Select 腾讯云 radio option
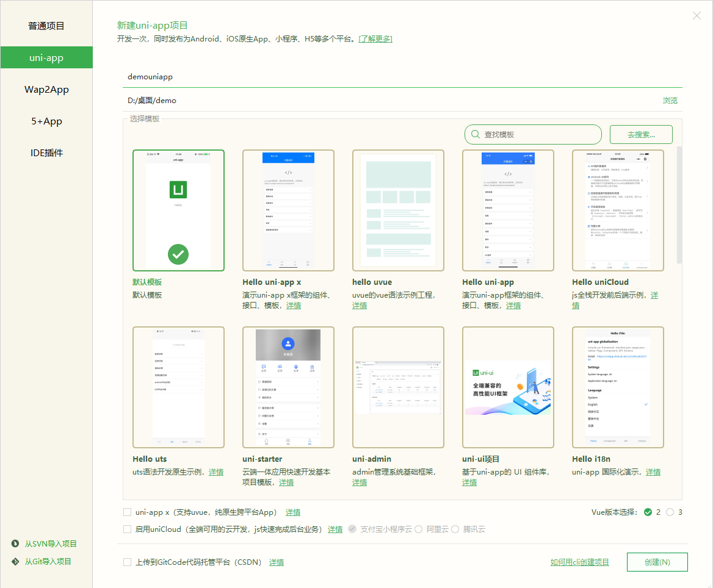The height and width of the screenshot is (588, 713). [455, 529]
